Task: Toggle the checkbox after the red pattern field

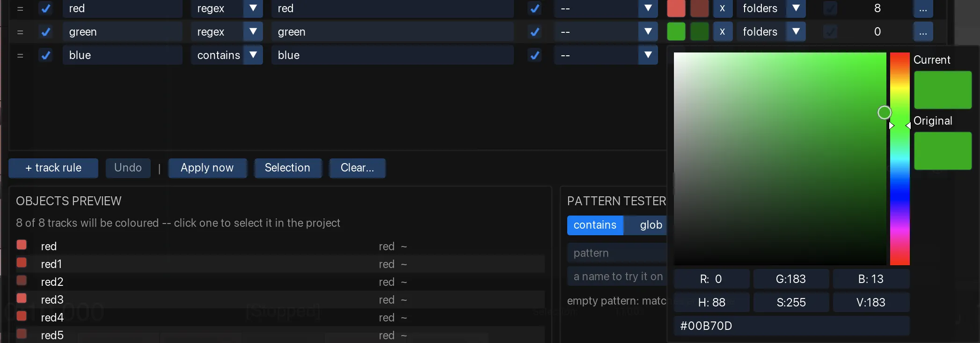Action: pyautogui.click(x=534, y=8)
